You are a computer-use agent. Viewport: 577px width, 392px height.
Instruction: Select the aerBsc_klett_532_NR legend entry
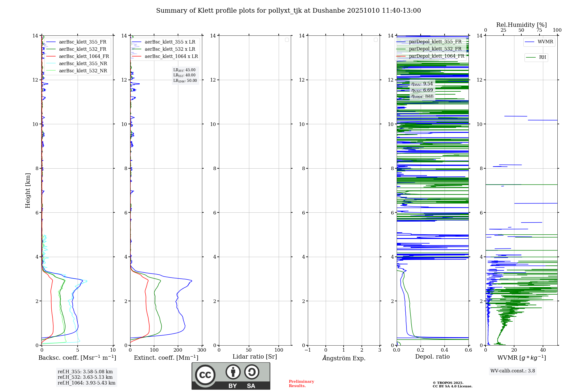tap(83, 71)
